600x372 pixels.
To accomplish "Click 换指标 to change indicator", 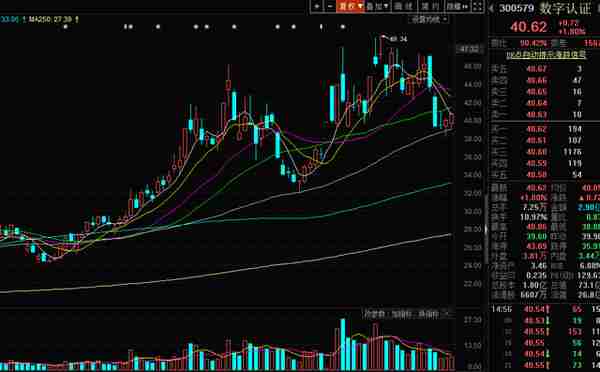I will click(x=426, y=315).
